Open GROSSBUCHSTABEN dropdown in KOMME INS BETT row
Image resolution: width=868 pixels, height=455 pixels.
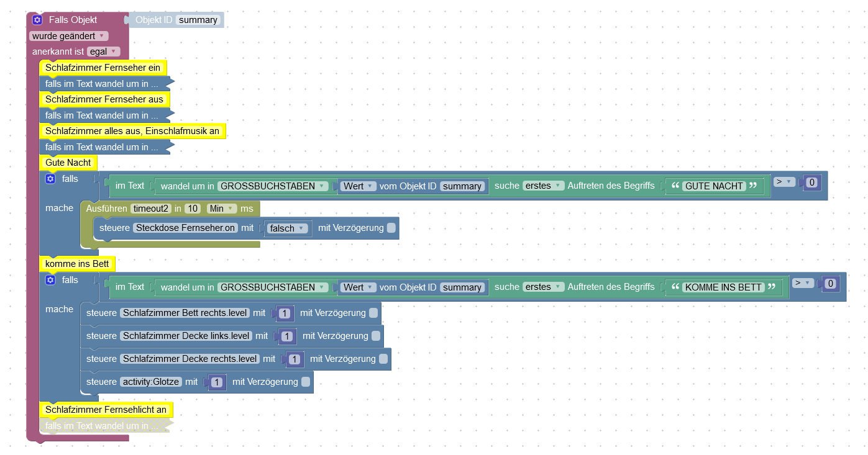pyautogui.click(x=273, y=287)
